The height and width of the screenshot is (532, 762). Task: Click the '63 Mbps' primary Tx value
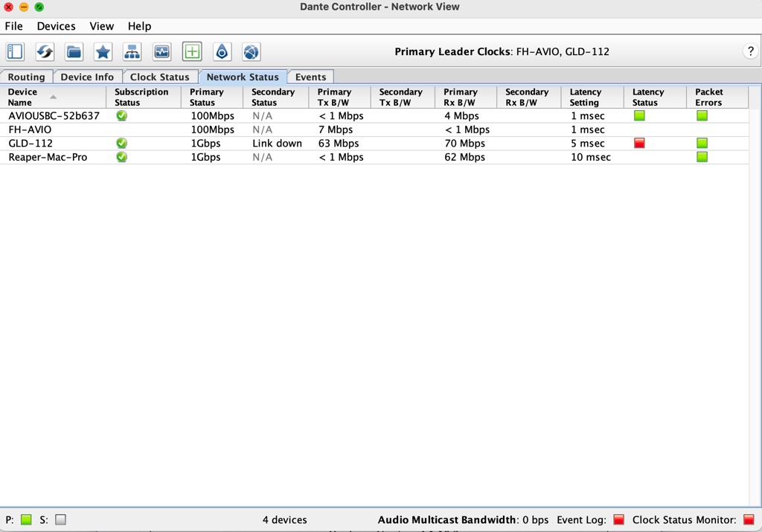339,144
